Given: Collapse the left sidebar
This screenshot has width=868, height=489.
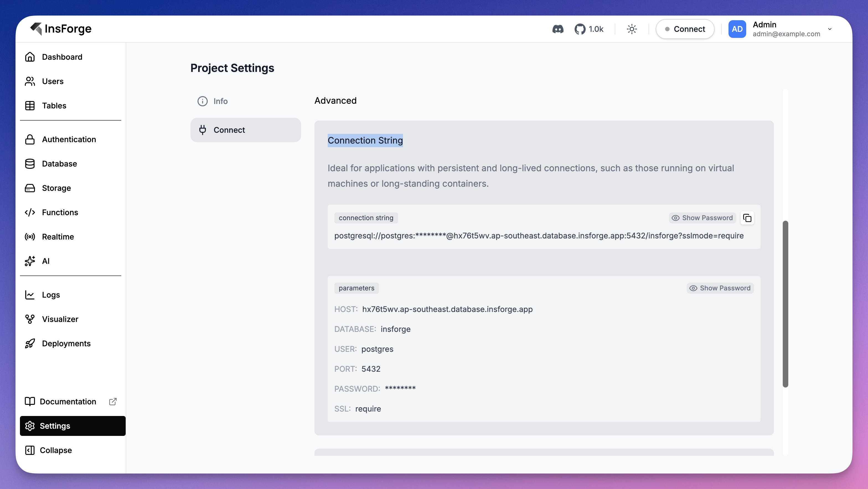Looking at the screenshot, I should pyautogui.click(x=56, y=450).
